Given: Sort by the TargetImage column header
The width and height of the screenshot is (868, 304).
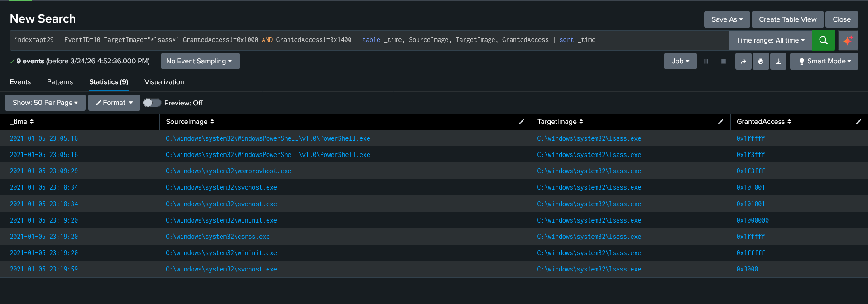Looking at the screenshot, I should (x=560, y=122).
